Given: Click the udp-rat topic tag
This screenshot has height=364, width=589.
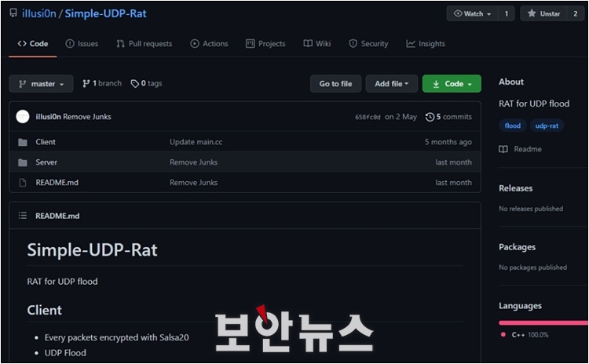Looking at the screenshot, I should 547,126.
